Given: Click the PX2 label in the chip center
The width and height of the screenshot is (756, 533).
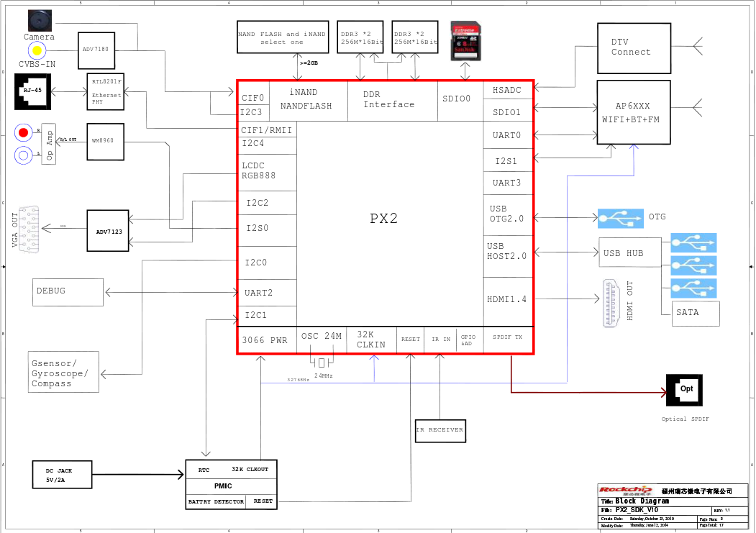Looking at the screenshot, I should click(x=384, y=219).
